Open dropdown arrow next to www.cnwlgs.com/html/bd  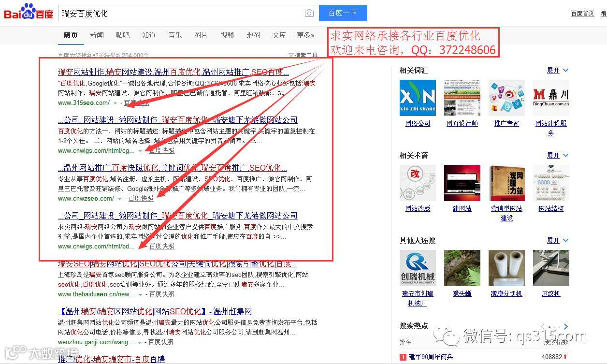[x=140, y=247]
